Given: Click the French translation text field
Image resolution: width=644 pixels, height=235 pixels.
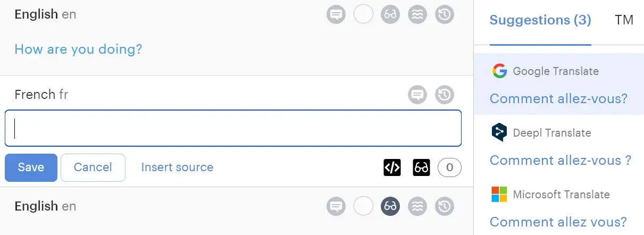Looking at the screenshot, I should point(233,128).
